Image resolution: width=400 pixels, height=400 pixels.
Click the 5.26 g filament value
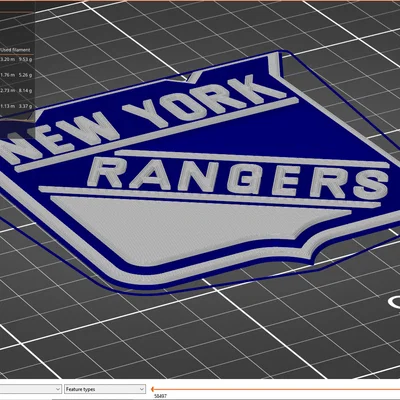click(x=26, y=75)
